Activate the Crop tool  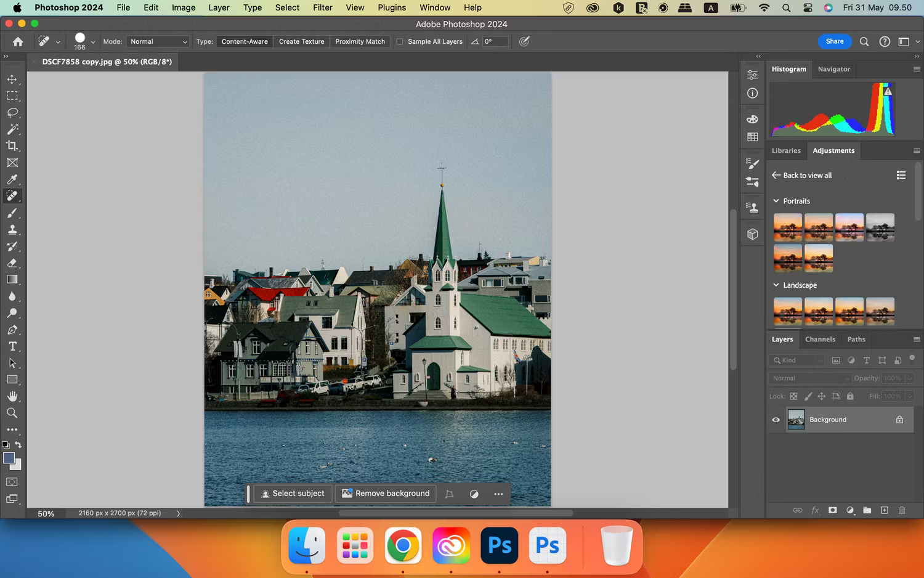[12, 146]
